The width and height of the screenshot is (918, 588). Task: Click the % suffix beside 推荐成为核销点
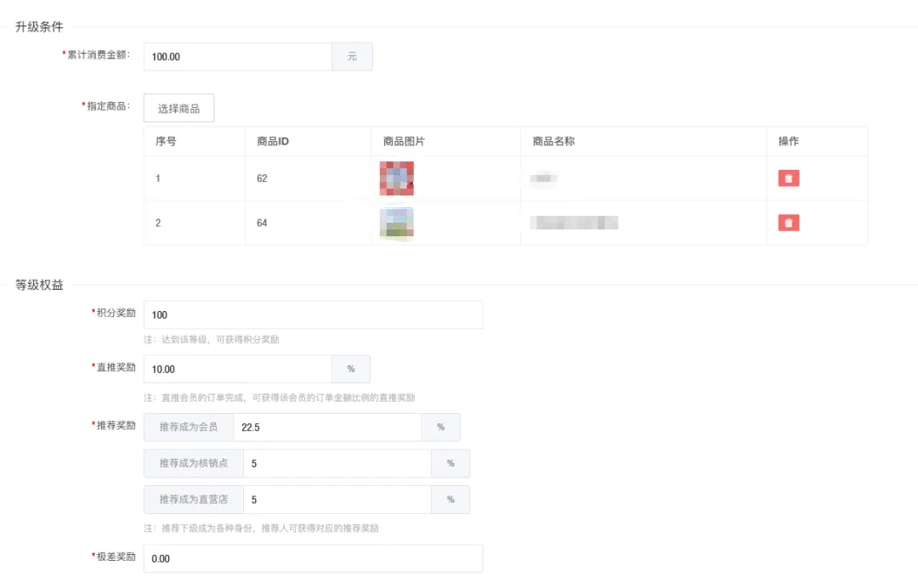click(x=450, y=463)
